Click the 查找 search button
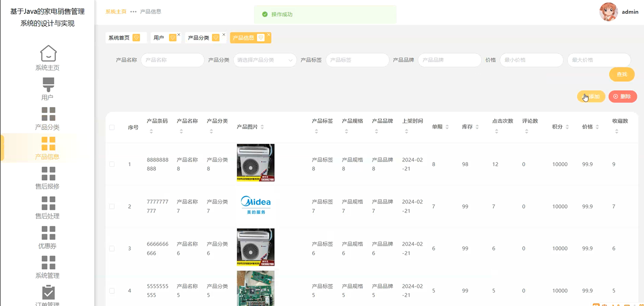 point(622,74)
